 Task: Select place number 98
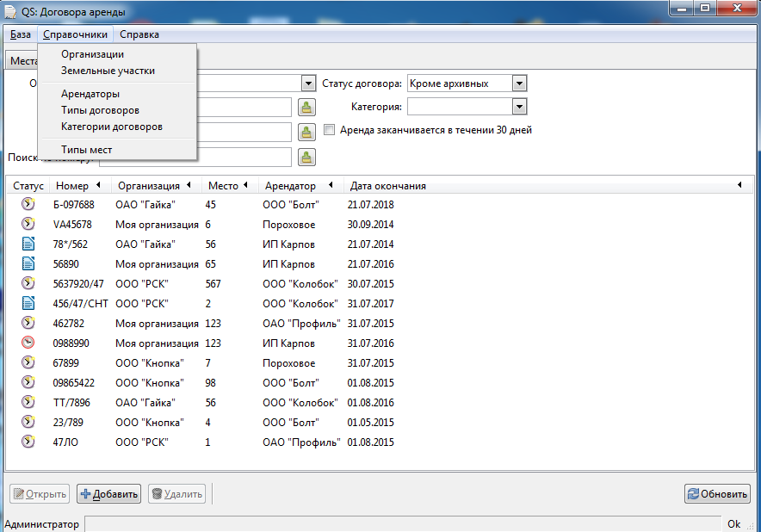click(x=210, y=383)
